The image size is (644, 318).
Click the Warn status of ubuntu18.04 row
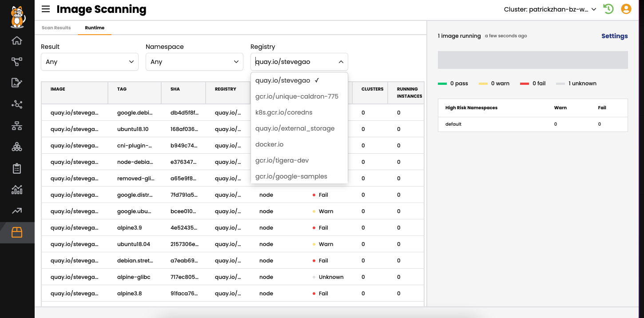click(x=323, y=244)
